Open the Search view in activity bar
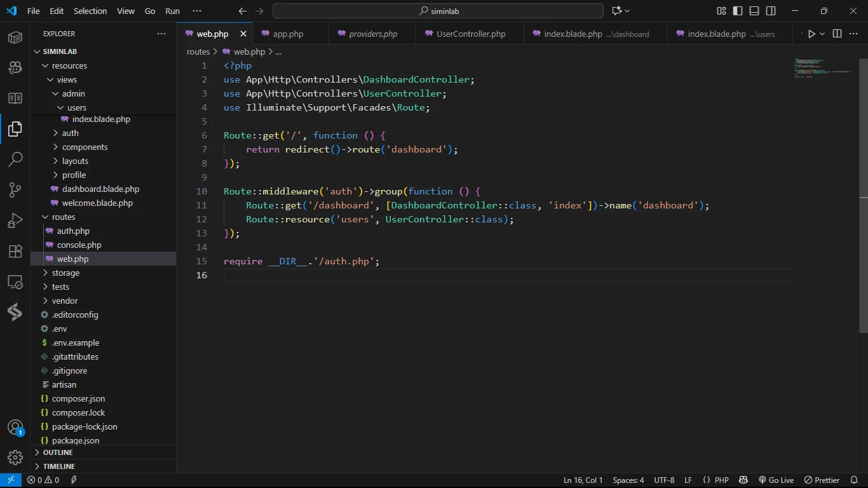 15,159
